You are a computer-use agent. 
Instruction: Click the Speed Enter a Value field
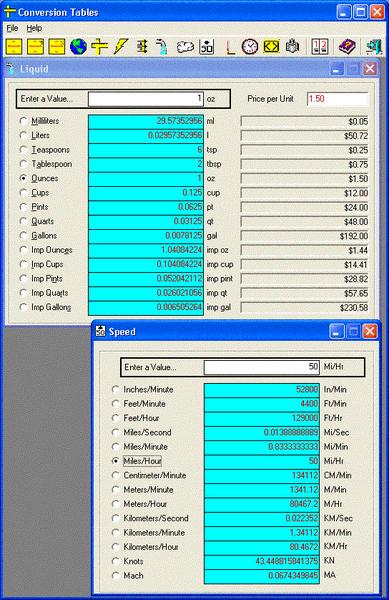tap(262, 367)
